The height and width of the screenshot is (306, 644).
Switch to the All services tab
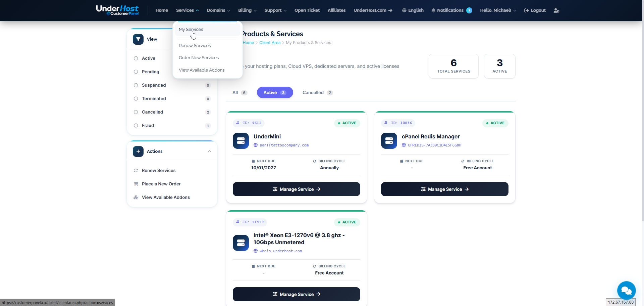click(240, 93)
